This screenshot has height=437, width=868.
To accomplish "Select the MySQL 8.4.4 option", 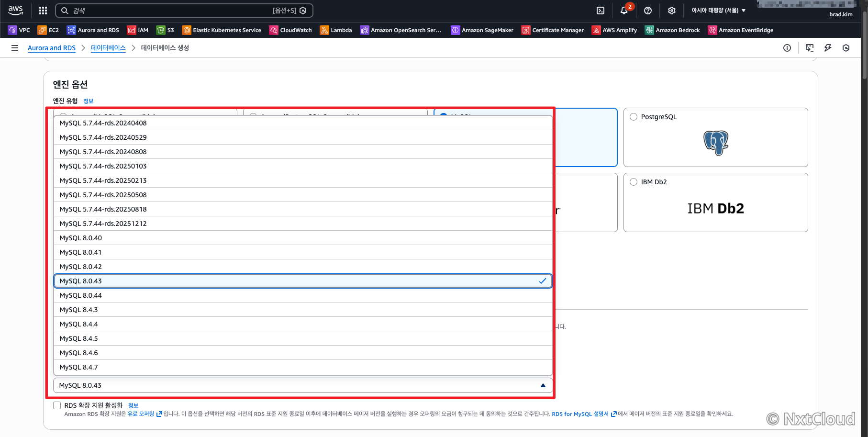I will [303, 324].
